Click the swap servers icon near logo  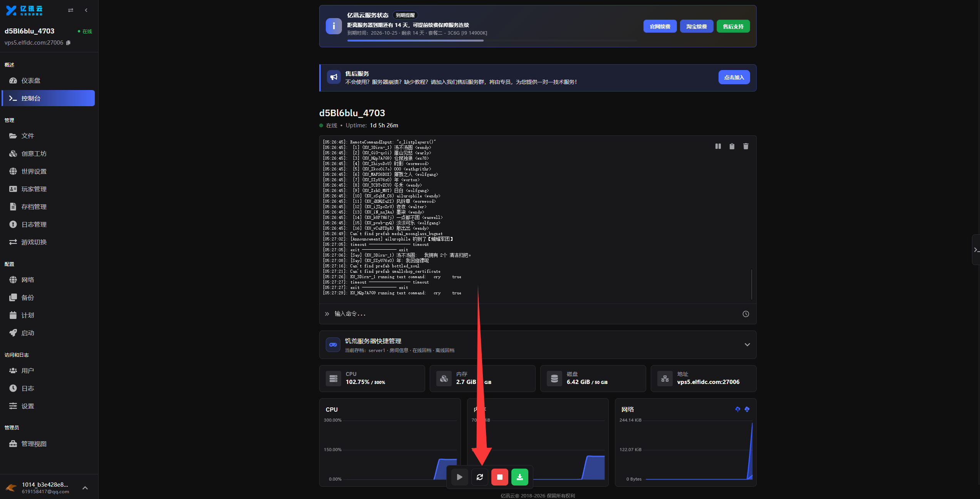(70, 10)
